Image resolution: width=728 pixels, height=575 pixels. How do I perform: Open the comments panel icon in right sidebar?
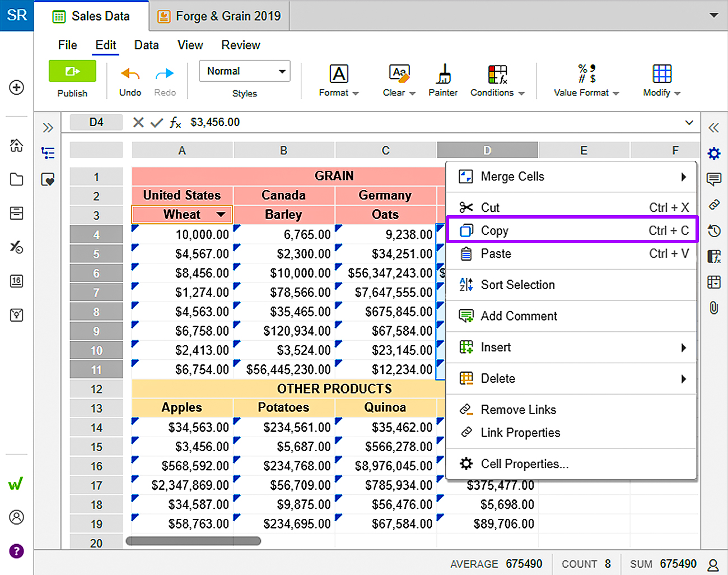(x=714, y=179)
